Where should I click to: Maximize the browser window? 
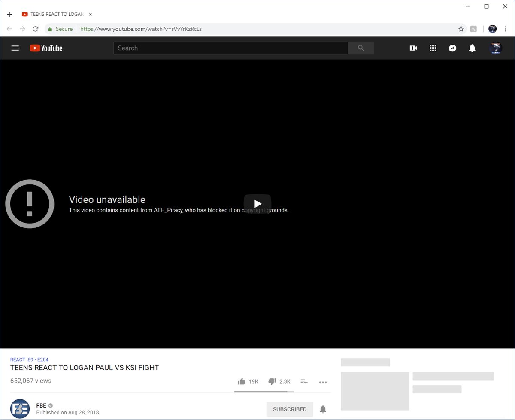pos(486,6)
